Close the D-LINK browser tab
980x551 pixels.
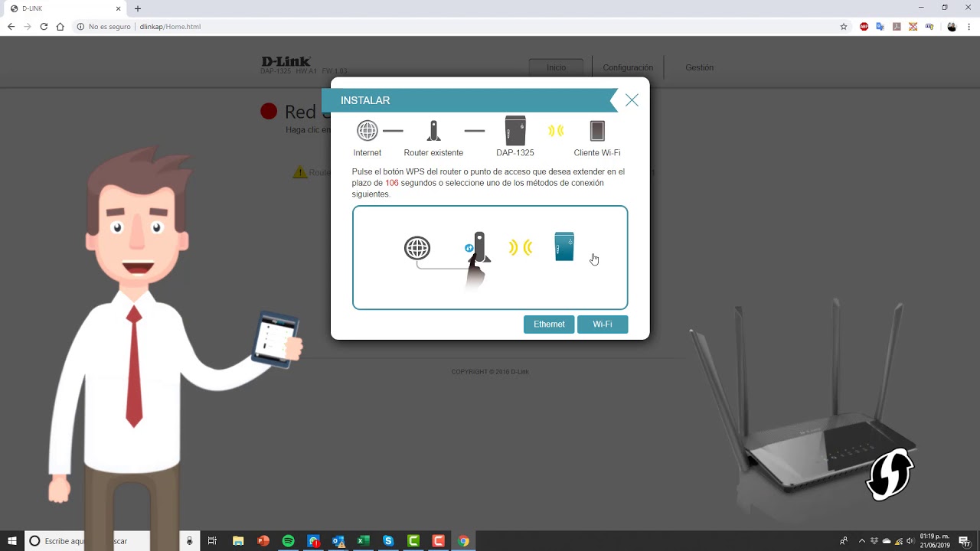tap(119, 8)
